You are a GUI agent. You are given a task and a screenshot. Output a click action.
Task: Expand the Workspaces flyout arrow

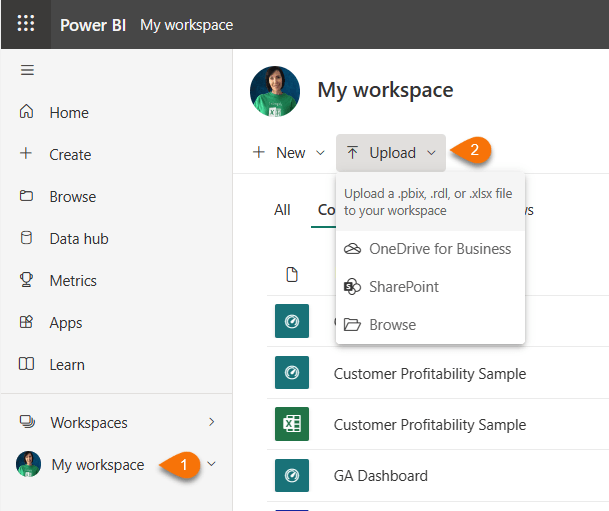[x=212, y=422]
